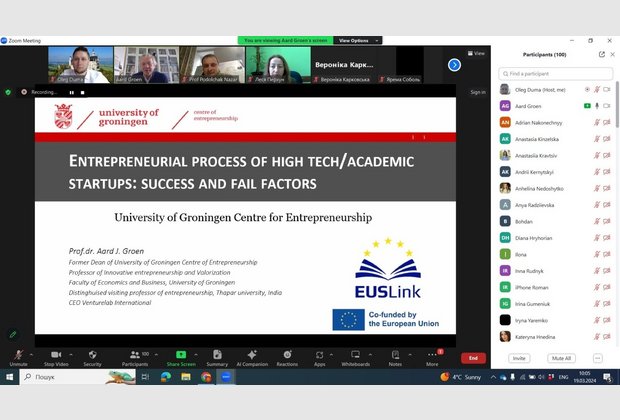The height and width of the screenshot is (420, 620).
Task: Select Oleg Duma's video thumbnail
Action: [x=81, y=65]
